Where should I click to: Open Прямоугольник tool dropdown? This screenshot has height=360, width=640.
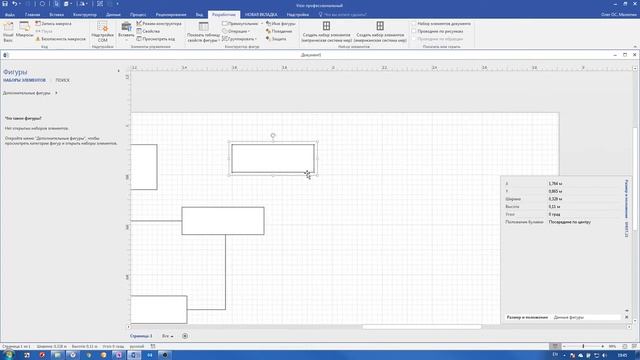262,24
